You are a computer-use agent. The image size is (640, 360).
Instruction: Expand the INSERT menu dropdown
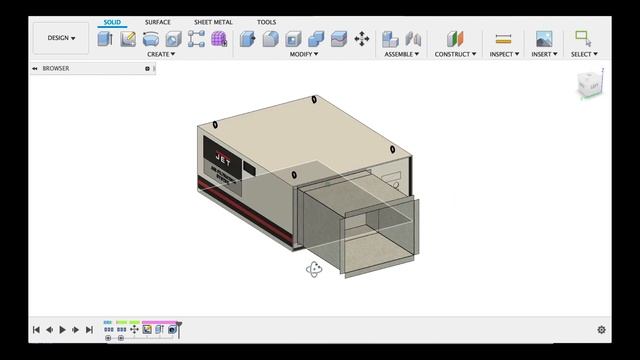tap(544, 54)
